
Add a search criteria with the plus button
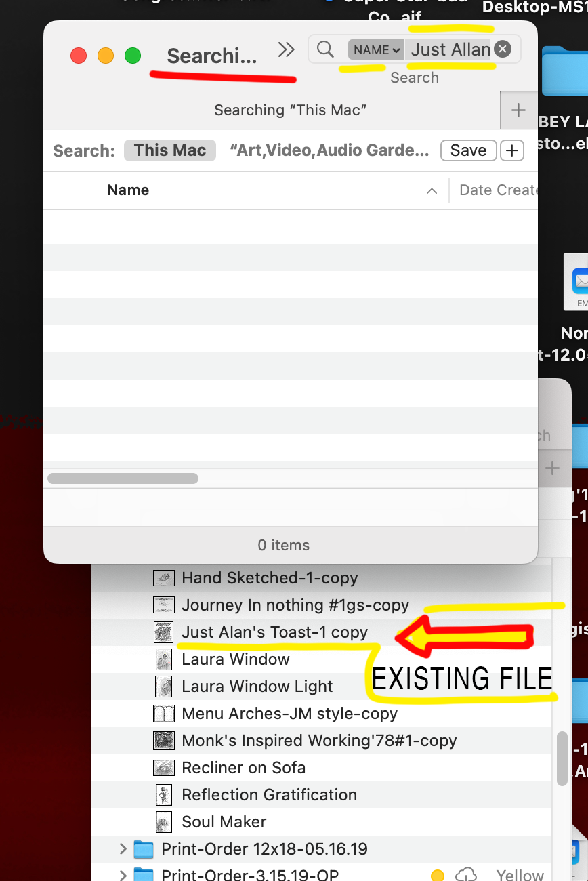(x=512, y=150)
